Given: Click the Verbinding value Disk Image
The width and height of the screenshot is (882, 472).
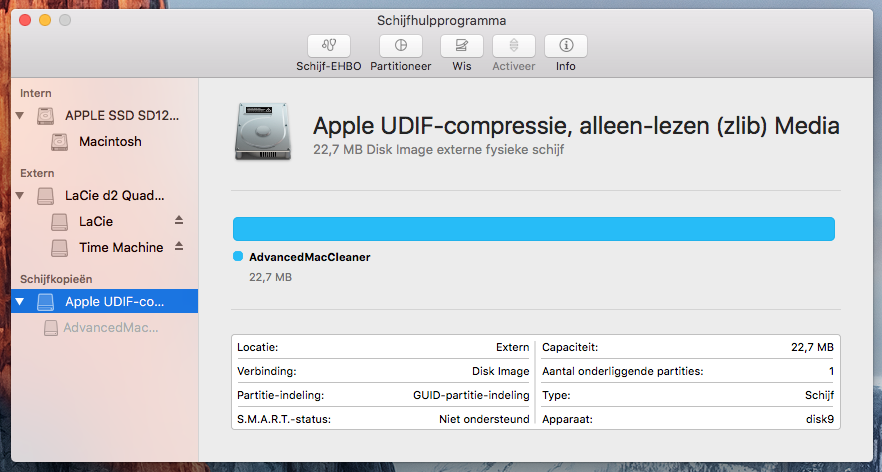Looking at the screenshot, I should (501, 371).
